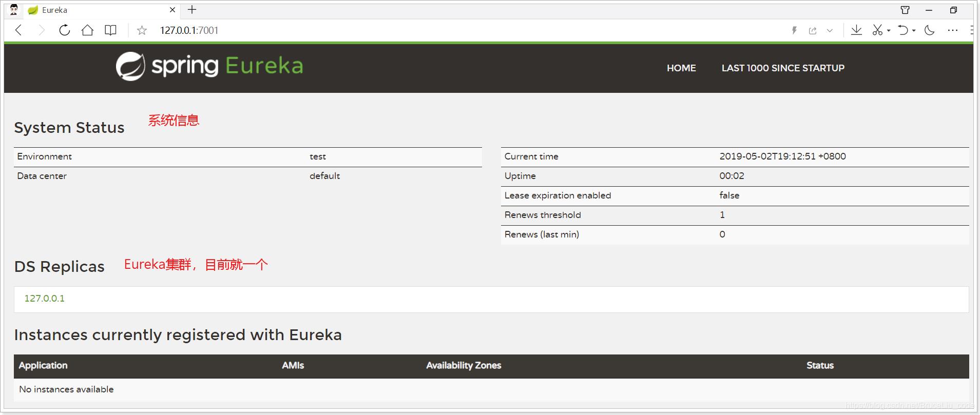
Task: Open the HOME navigation link
Action: [681, 68]
